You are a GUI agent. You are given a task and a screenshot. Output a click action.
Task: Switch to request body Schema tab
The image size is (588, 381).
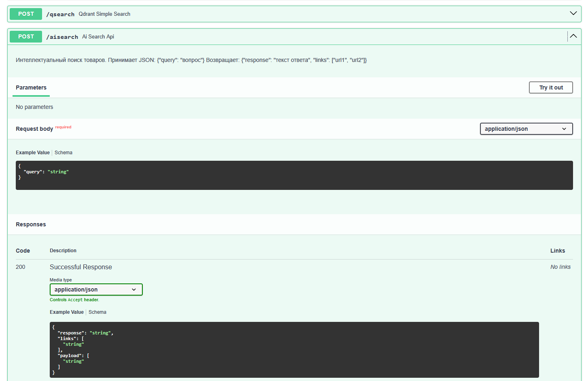click(63, 153)
